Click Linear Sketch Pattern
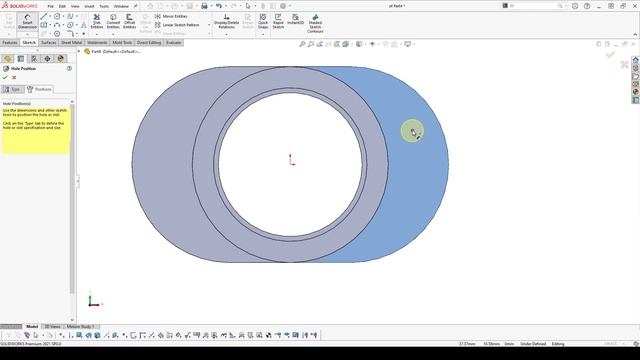This screenshot has height=360, width=640. [177, 25]
